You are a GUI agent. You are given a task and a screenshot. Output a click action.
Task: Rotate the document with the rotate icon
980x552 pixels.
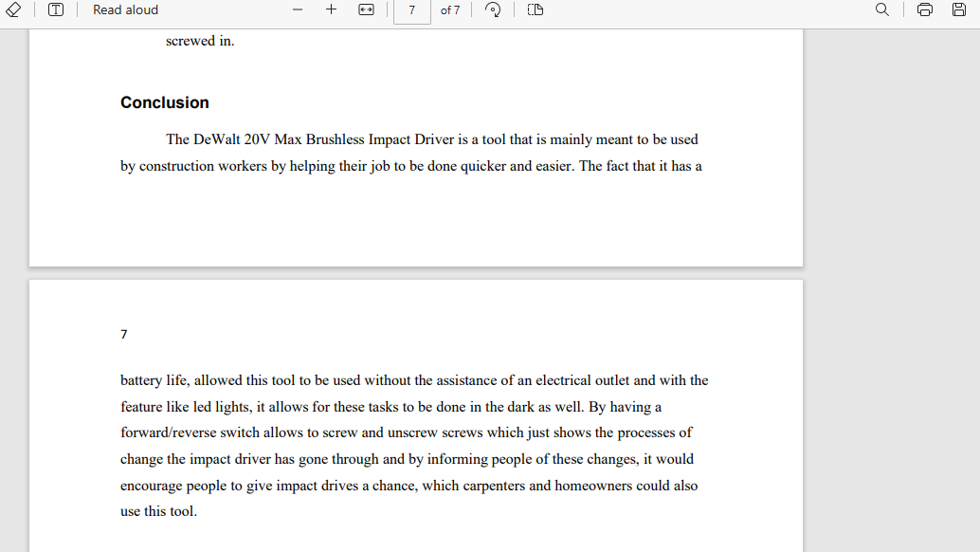click(493, 9)
